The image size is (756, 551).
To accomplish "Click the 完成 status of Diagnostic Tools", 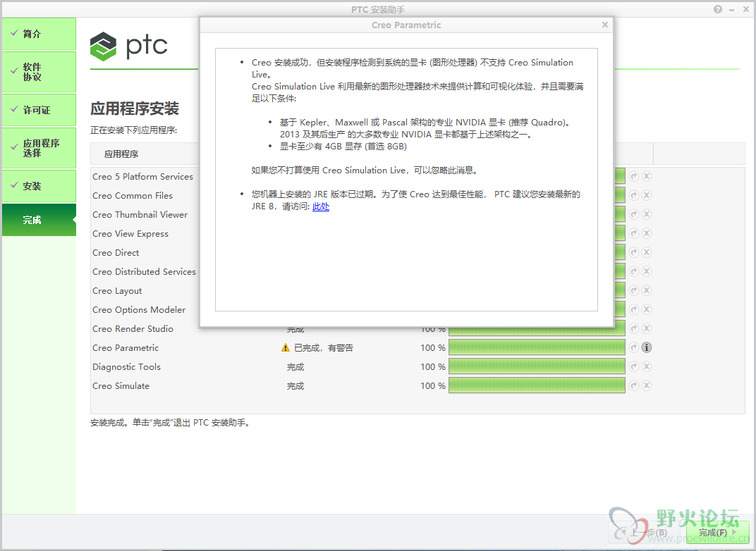I will pyautogui.click(x=295, y=367).
